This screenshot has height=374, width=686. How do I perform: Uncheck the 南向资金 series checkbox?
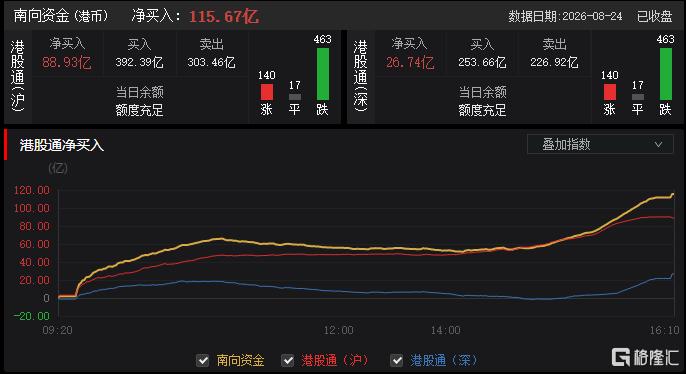tap(203, 360)
